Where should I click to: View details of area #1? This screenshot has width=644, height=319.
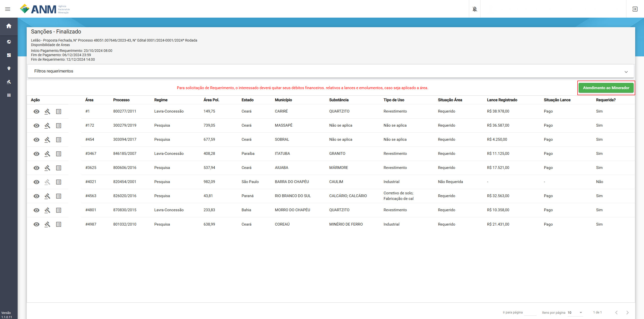click(x=36, y=112)
